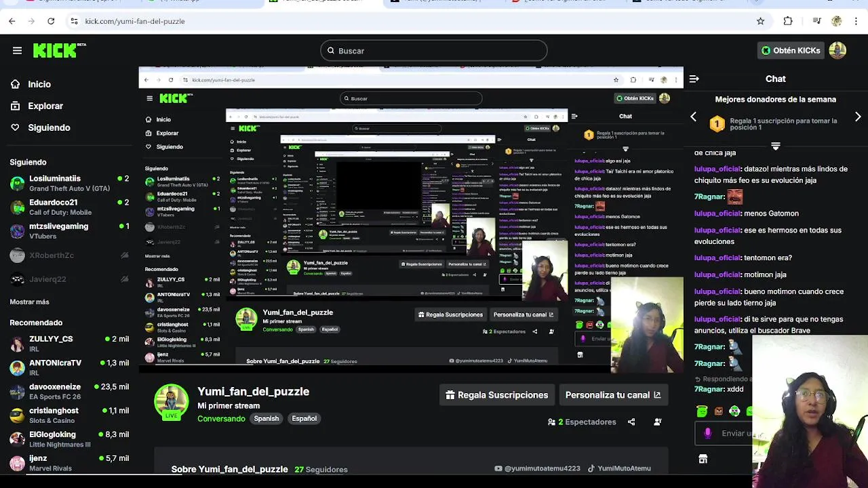
Task: Click the add-user icon next to share
Action: tap(658, 422)
